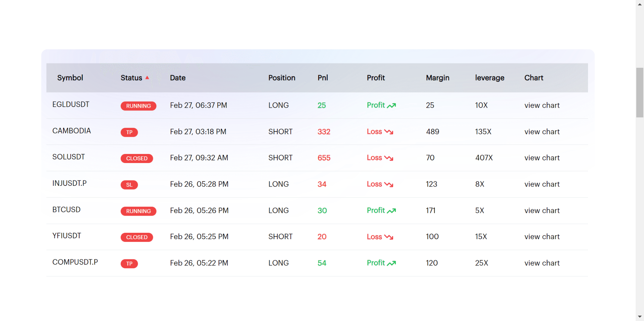Viewport: 644px width, 321px height.
Task: Click the Margin column header
Action: point(438,78)
